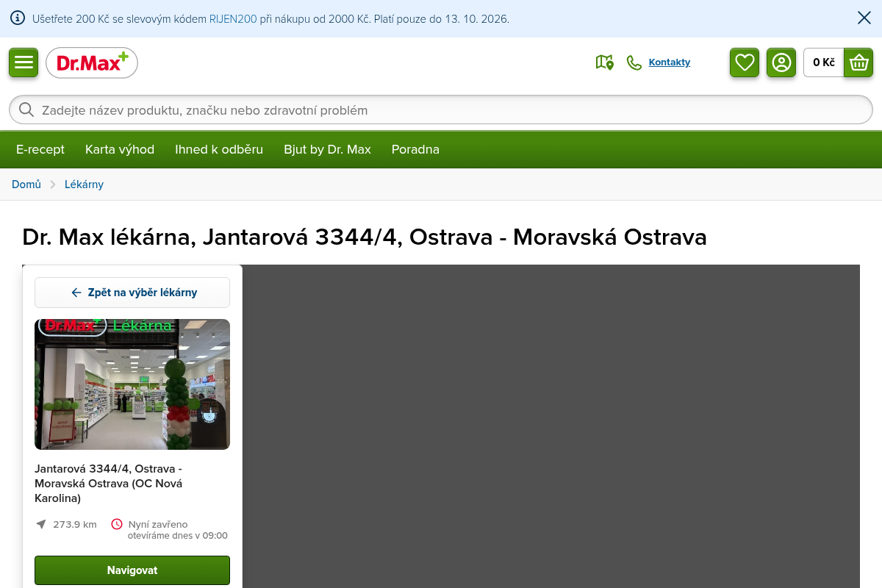
Task: Open the Kontakty link
Action: [x=670, y=62]
